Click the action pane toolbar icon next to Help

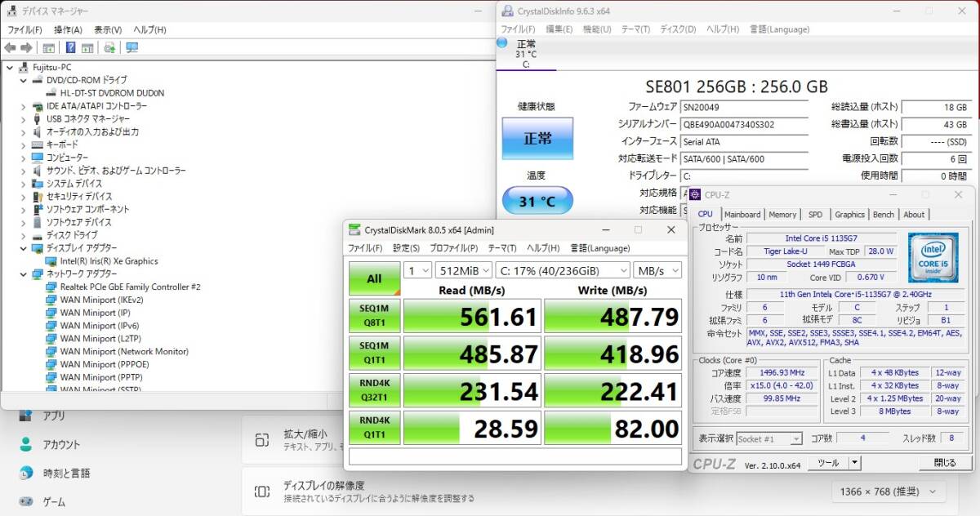[x=87, y=47]
